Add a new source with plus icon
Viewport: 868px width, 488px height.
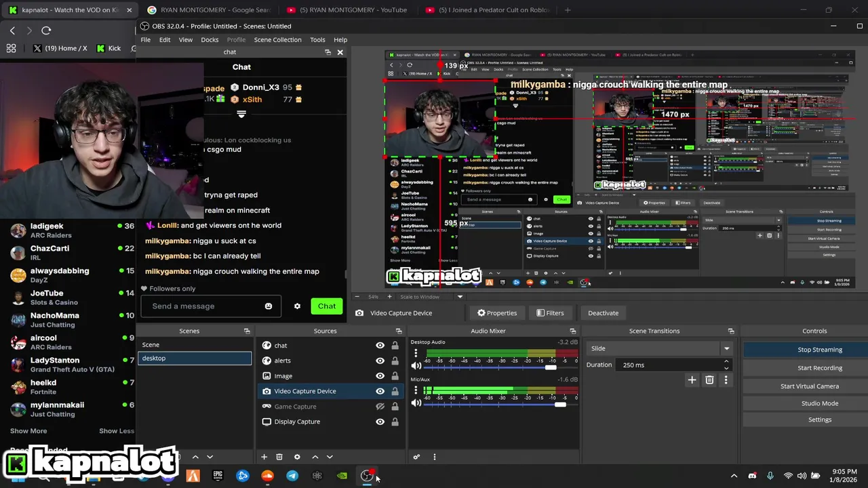click(x=264, y=457)
